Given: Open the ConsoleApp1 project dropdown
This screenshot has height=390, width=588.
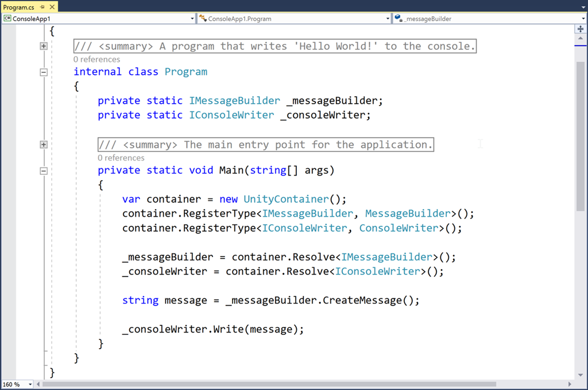Looking at the screenshot, I should 192,19.
